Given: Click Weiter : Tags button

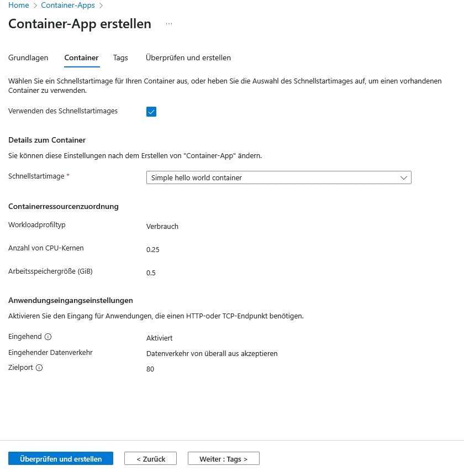Looking at the screenshot, I should 223,459.
